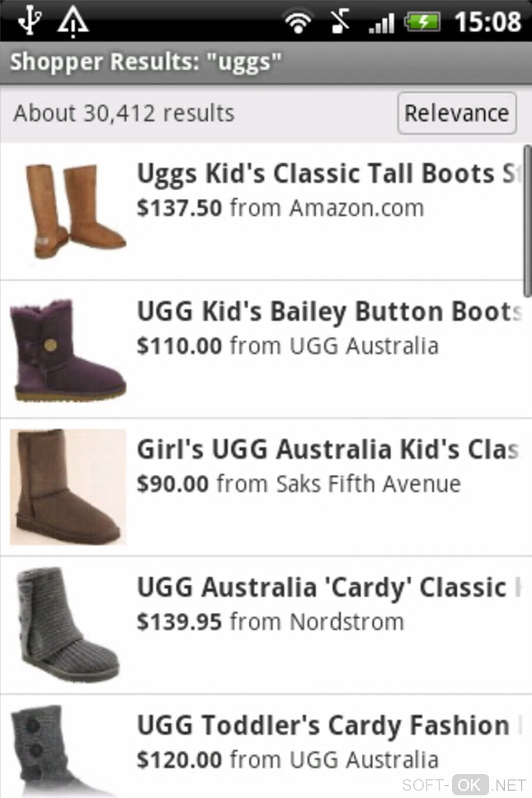Select UGG Kid's Bailey Button Boots listing
This screenshot has height=798, width=532.
[x=266, y=349]
